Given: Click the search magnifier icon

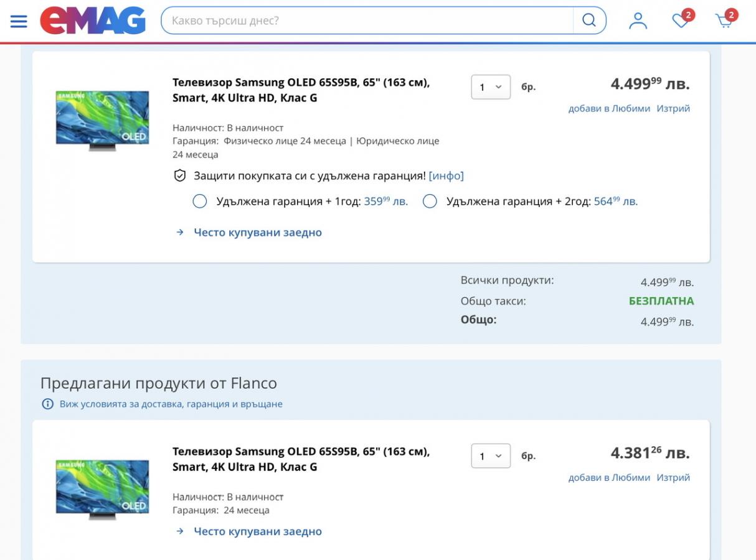Looking at the screenshot, I should point(589,21).
